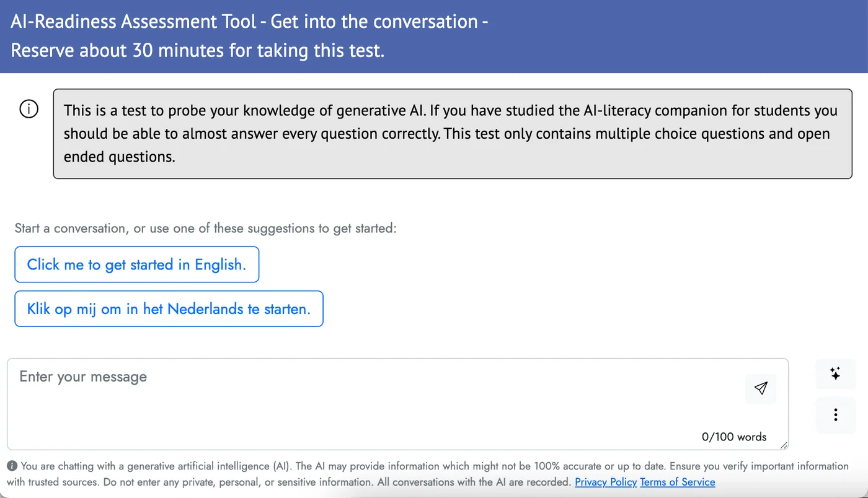This screenshot has width=868, height=498.
Task: Open the three-dot more options menu
Action: pyautogui.click(x=835, y=415)
